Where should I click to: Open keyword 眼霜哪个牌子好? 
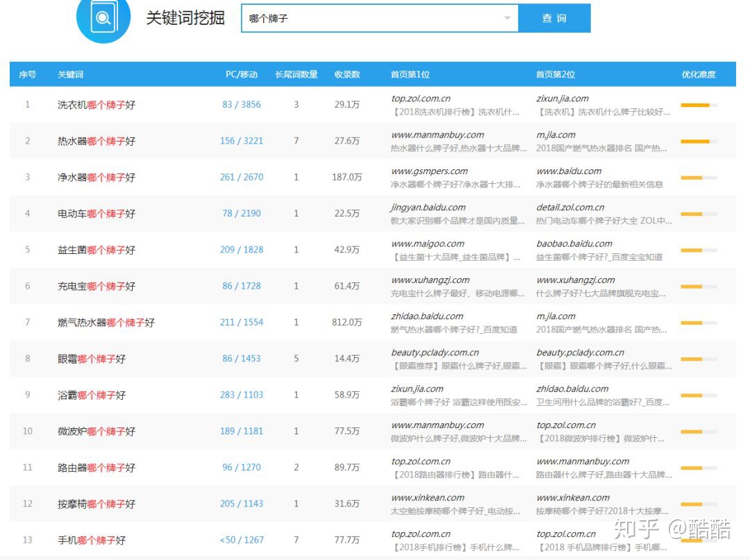pos(92,359)
